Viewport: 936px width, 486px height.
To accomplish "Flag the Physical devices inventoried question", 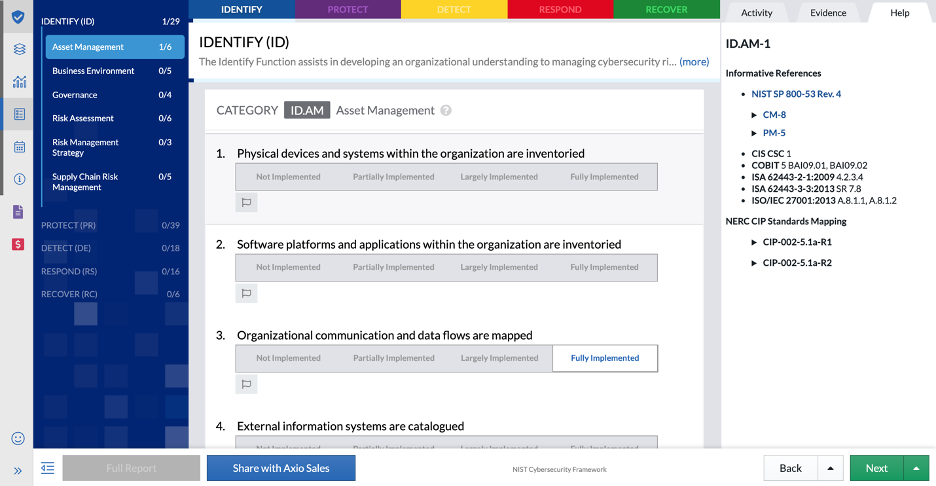I will (246, 202).
